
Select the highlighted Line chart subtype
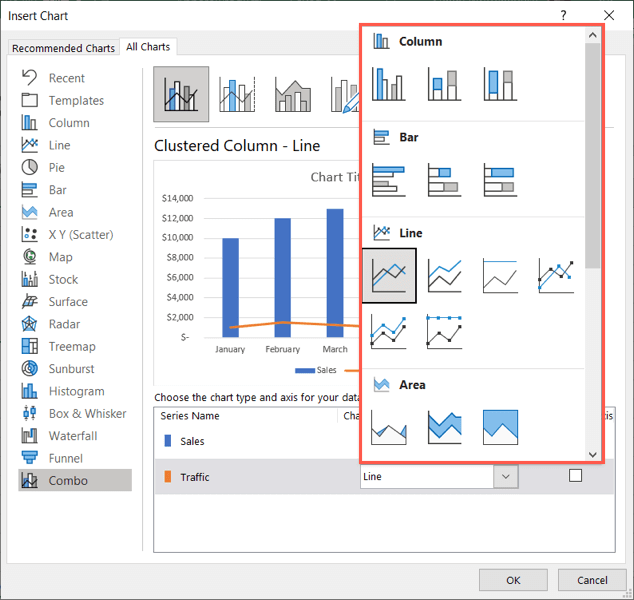pos(389,276)
